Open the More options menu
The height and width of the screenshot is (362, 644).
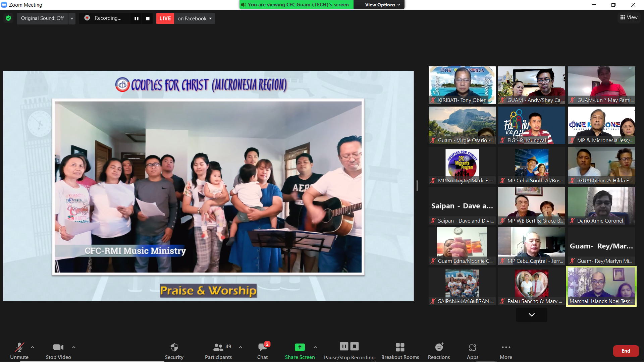click(x=506, y=351)
